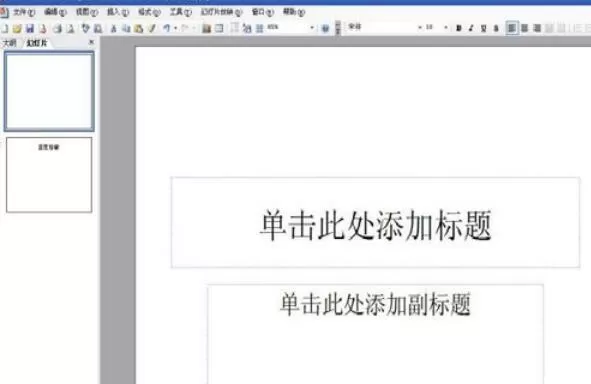Run the Spelling check icon

(x=86, y=28)
